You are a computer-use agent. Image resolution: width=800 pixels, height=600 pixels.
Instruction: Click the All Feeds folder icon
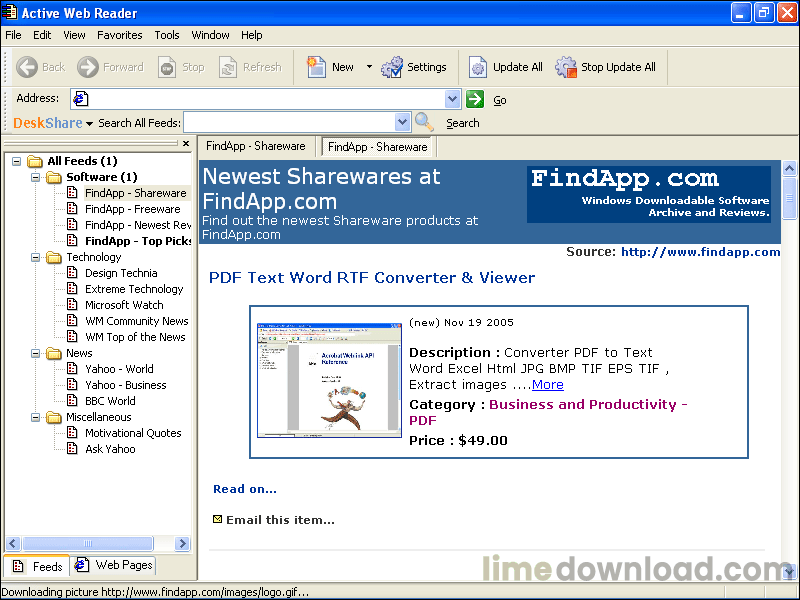point(35,161)
